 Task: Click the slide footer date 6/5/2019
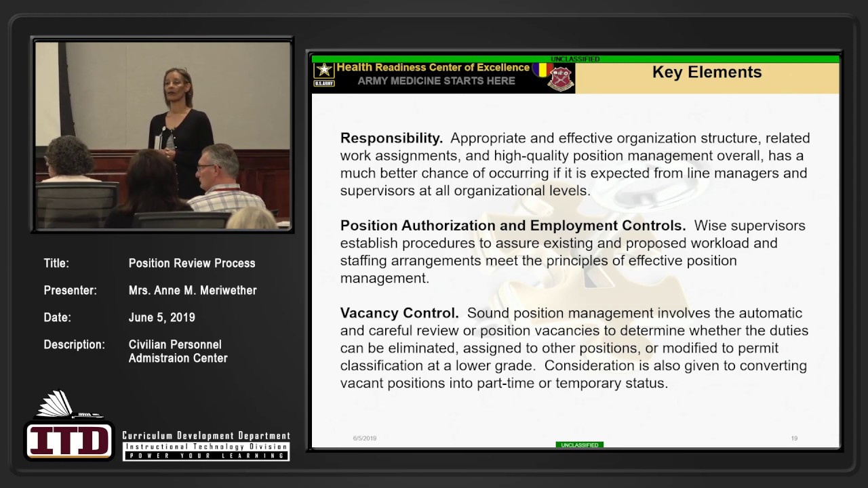click(364, 439)
